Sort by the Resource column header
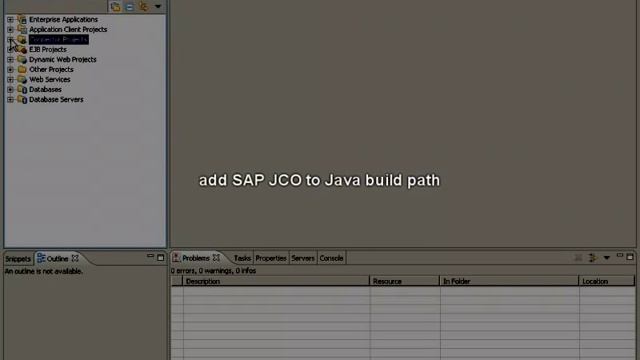 pos(404,281)
